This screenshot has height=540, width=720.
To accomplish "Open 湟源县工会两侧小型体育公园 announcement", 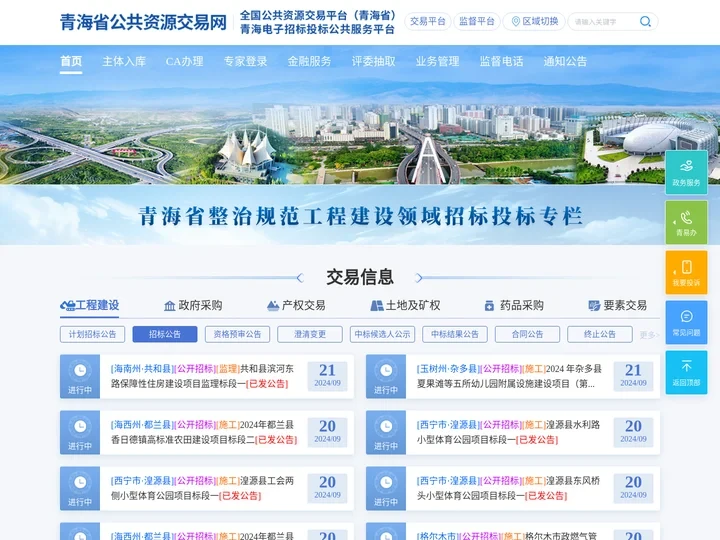I will point(202,488).
